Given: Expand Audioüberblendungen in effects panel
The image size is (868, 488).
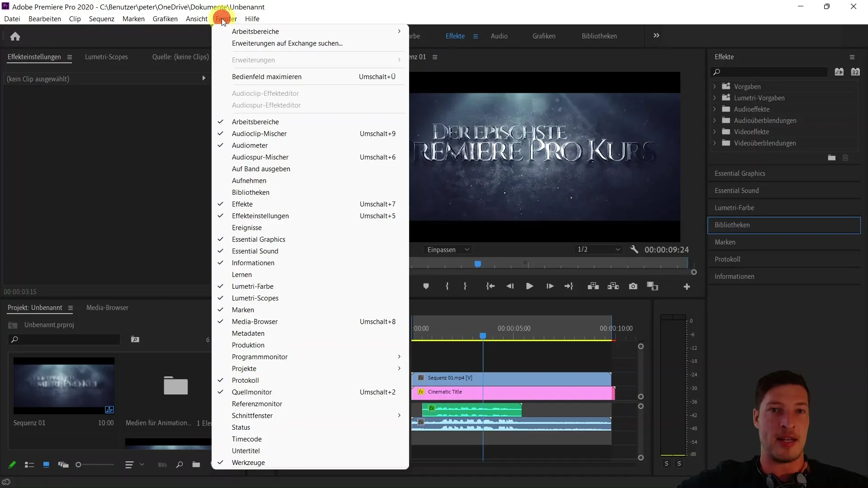Looking at the screenshot, I should click(715, 120).
